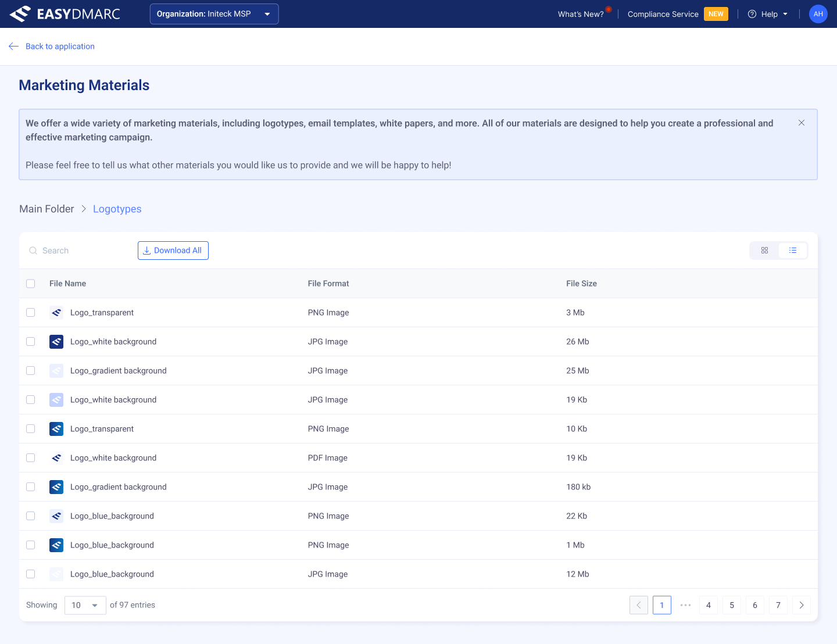The width and height of the screenshot is (837, 644).
Task: Open the entries-per-page dropdown showing 10
Action: pyautogui.click(x=85, y=605)
